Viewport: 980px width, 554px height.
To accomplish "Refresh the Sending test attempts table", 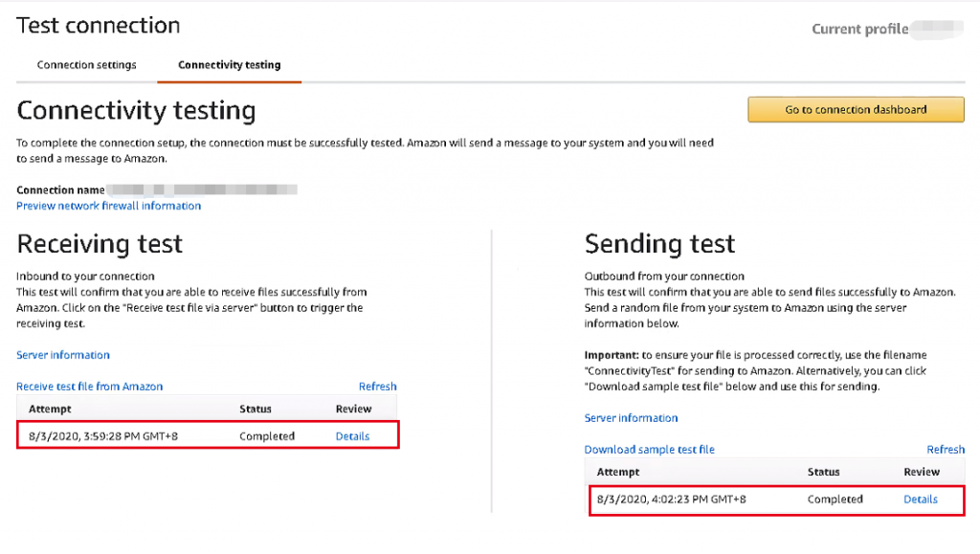I will pos(946,450).
